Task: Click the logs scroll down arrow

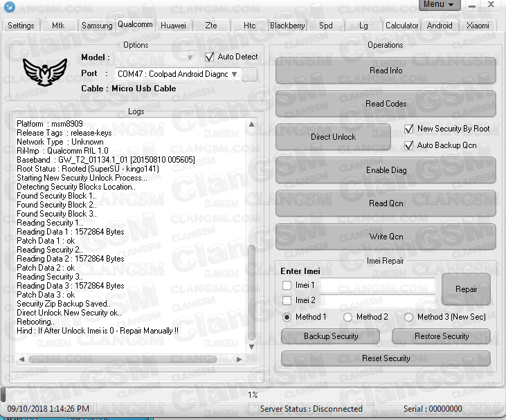Action: coord(252,347)
